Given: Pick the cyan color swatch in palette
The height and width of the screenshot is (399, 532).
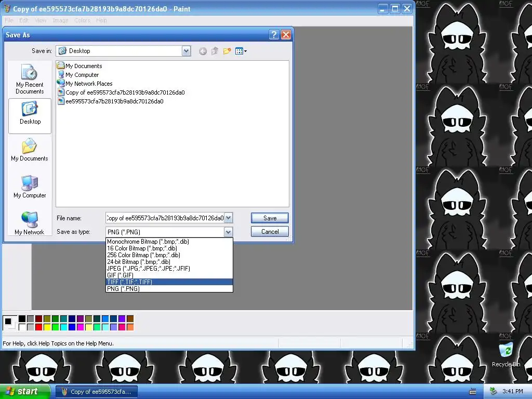Looking at the screenshot, I should coord(64,327).
